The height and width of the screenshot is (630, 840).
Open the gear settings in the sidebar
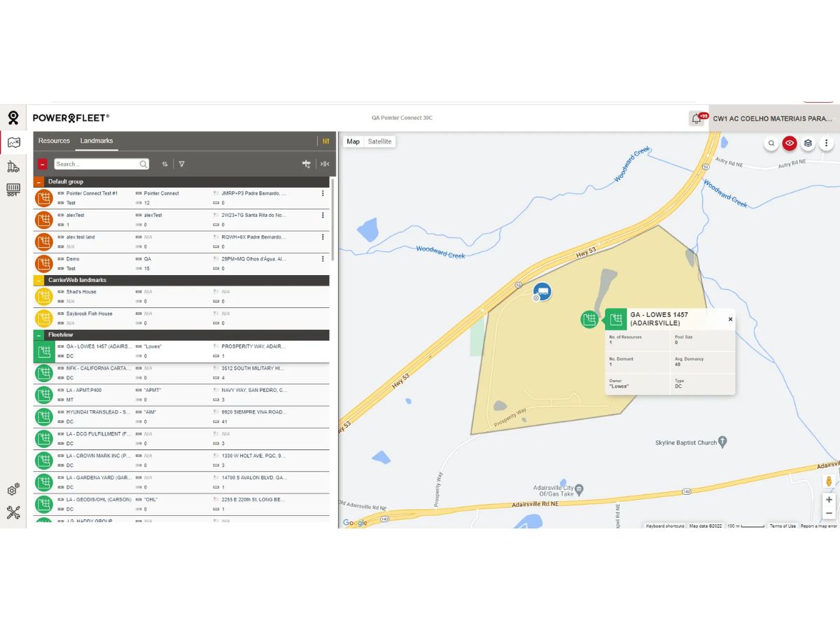click(x=13, y=490)
